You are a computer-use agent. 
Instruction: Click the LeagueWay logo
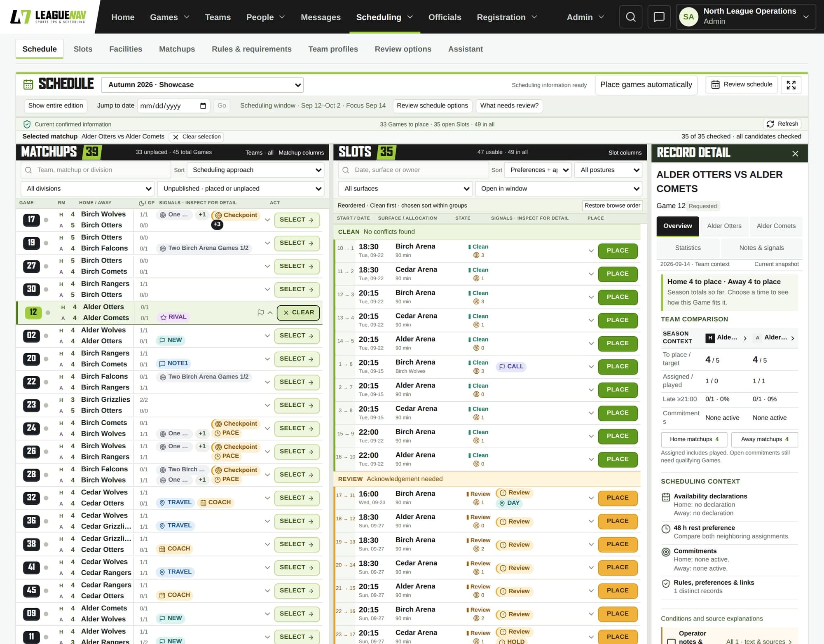coord(48,17)
